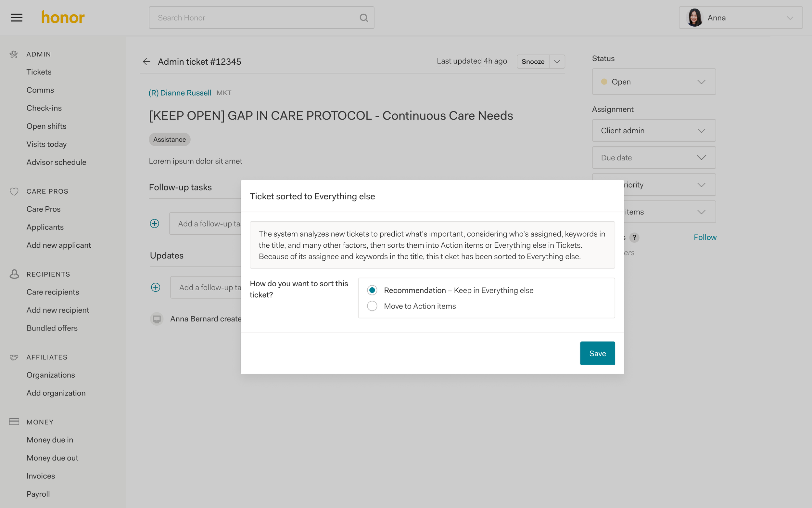Viewport: 812px width, 508px height.
Task: Save the ticket sorting choice
Action: coord(597,353)
